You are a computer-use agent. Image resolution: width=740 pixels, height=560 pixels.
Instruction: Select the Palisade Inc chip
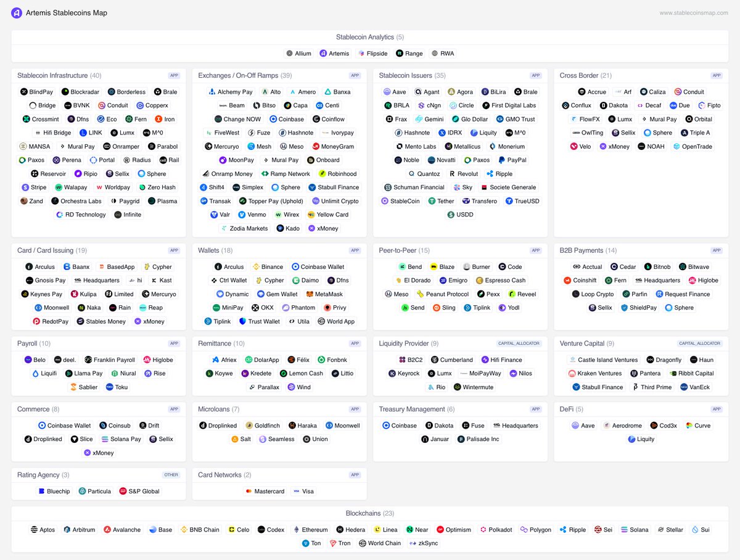(x=478, y=439)
